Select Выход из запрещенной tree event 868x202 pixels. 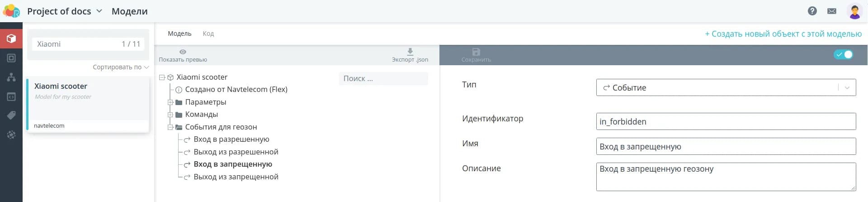coord(236,177)
